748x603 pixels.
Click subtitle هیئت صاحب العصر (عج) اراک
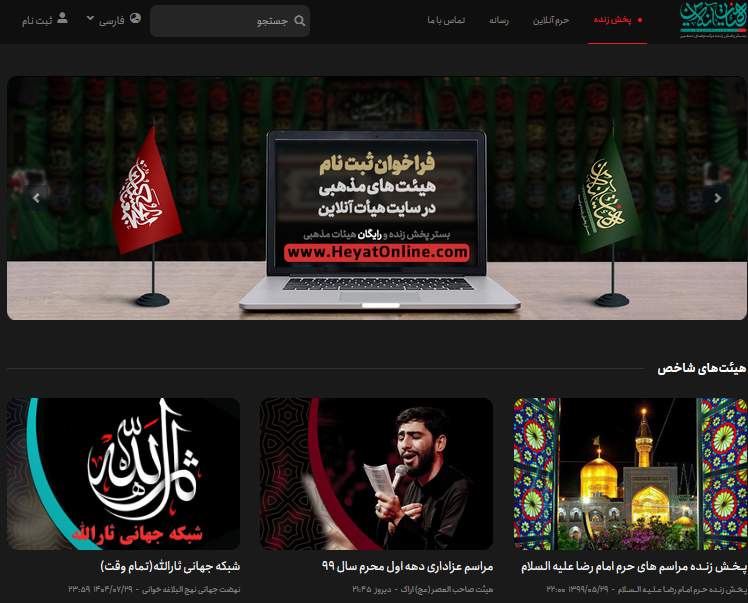point(447,590)
